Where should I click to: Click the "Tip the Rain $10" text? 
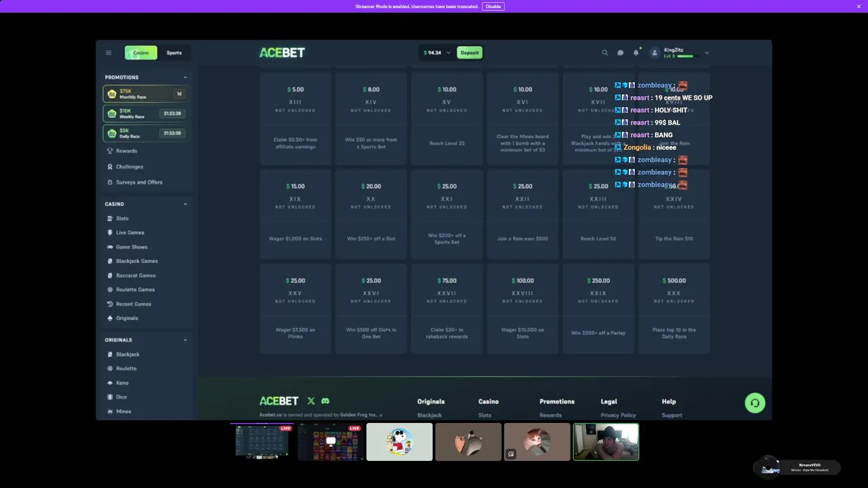(x=674, y=239)
